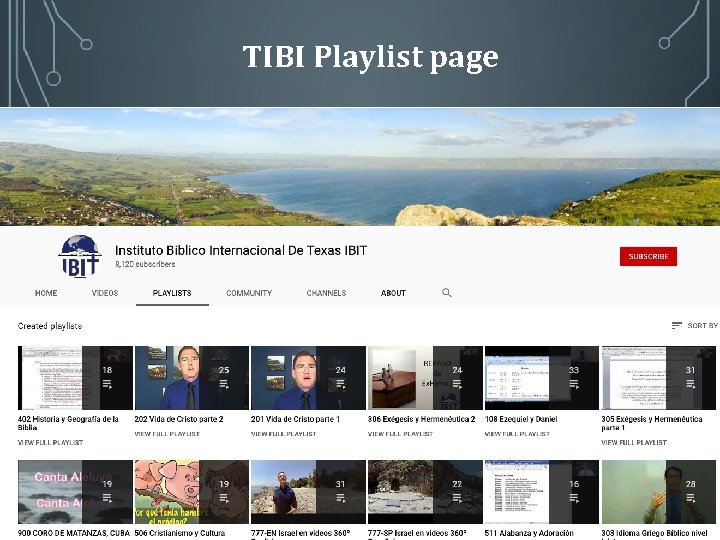Go to the Home tab

point(46,293)
